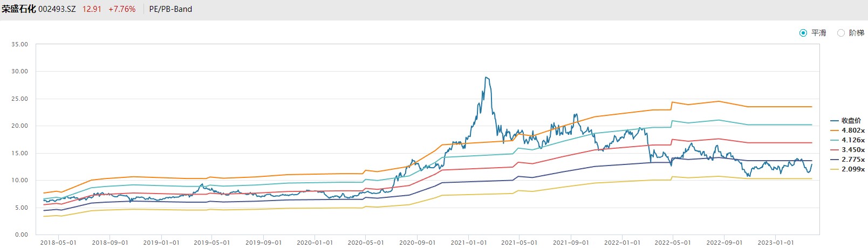The height and width of the screenshot is (248, 868).
Task: Click the 2018-05-01 x-axis date label
Action: [58, 243]
